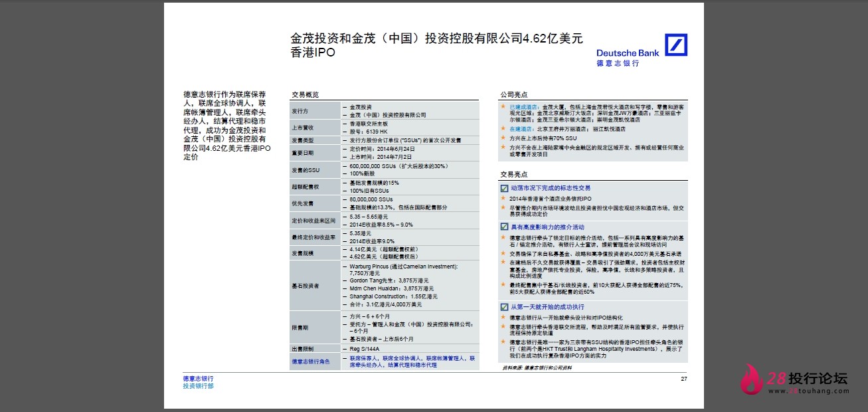Click the Deutsche Bank wordmark text
The image size is (868, 412).
click(x=628, y=52)
